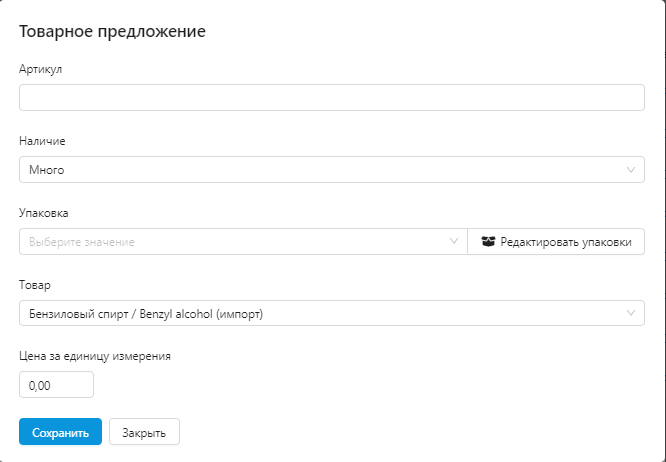666x462 pixels.
Task: Click the selected Много value text
Action: (x=47, y=170)
